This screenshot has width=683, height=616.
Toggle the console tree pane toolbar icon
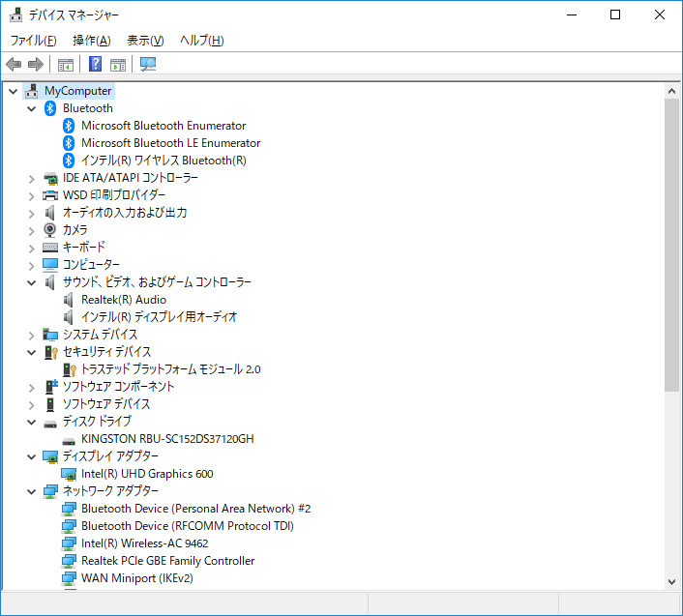coord(66,65)
